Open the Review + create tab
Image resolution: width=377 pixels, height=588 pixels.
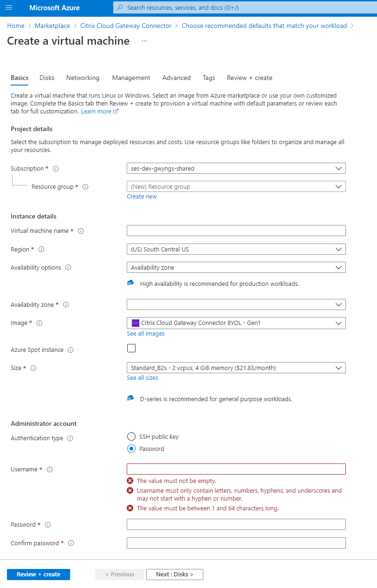(249, 78)
